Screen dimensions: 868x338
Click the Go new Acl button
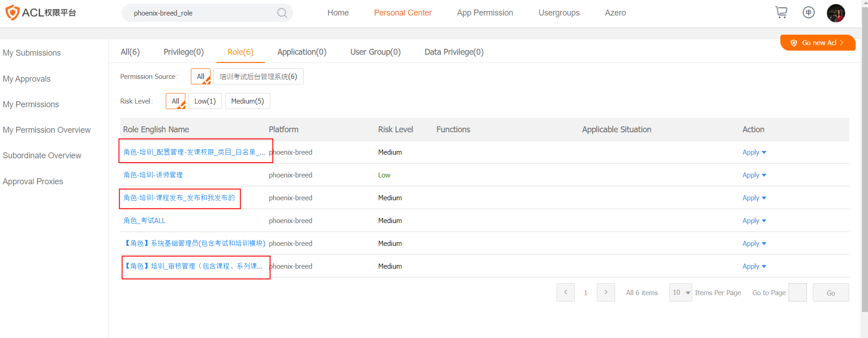pyautogui.click(x=818, y=43)
